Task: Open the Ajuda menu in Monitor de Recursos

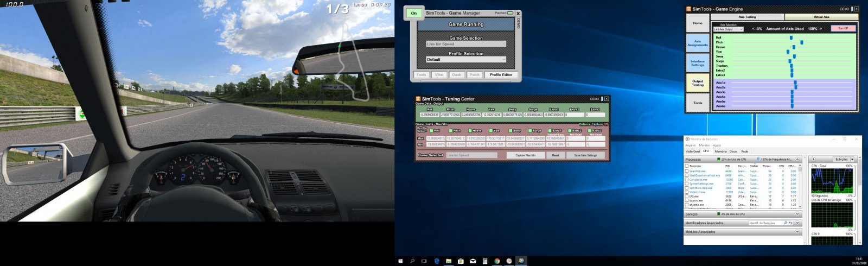Action: pyautogui.click(x=717, y=145)
